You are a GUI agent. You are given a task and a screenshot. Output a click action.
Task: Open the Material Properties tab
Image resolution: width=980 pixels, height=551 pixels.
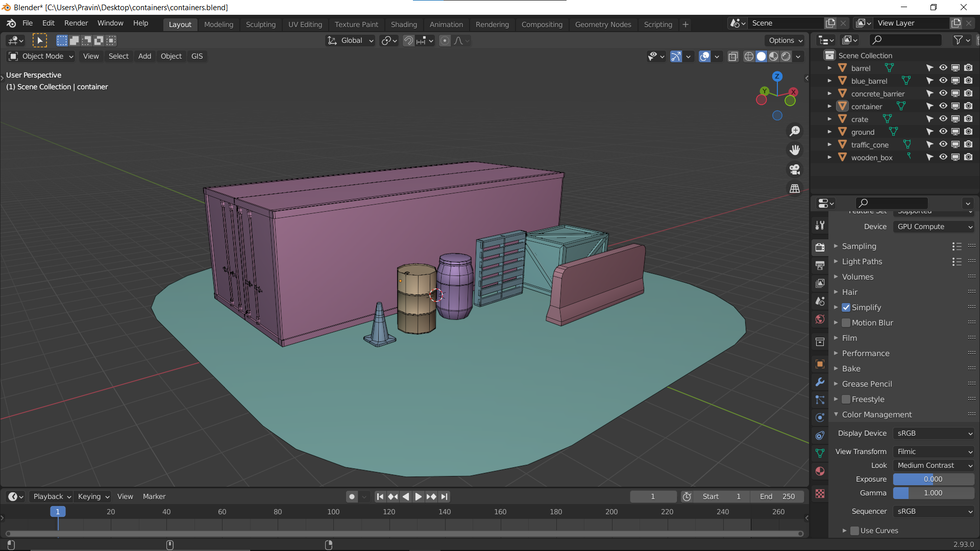820,471
